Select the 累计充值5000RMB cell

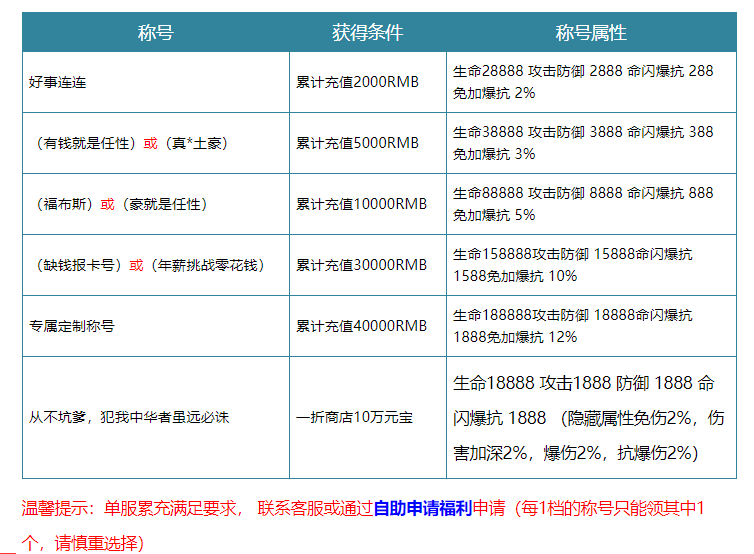[x=368, y=143]
